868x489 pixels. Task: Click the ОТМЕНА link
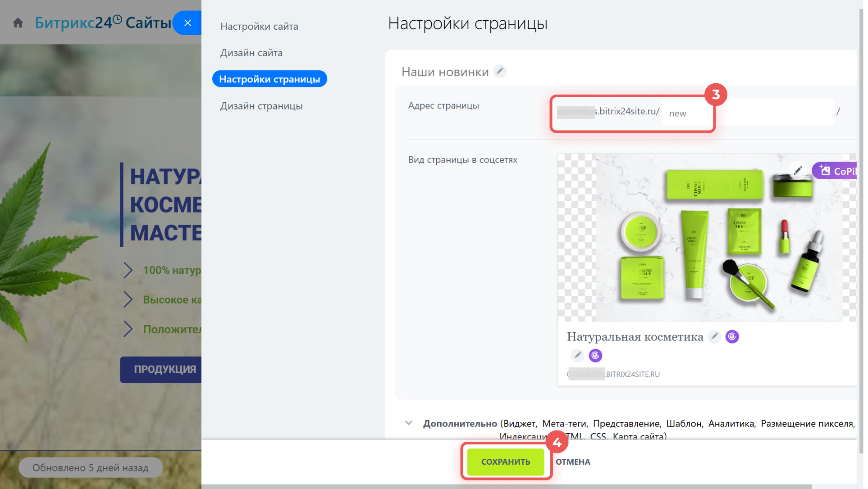[572, 462]
